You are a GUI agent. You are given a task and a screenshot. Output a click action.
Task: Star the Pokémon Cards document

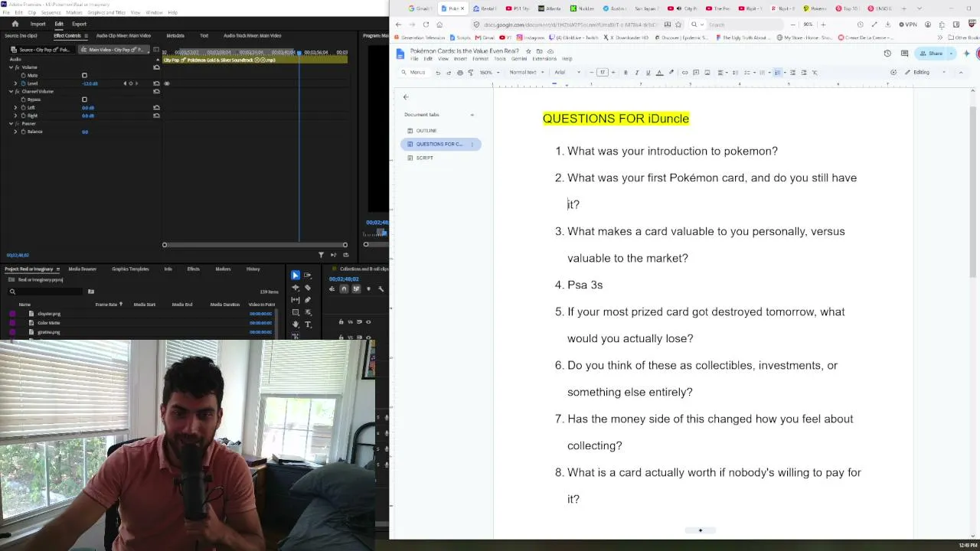(528, 51)
